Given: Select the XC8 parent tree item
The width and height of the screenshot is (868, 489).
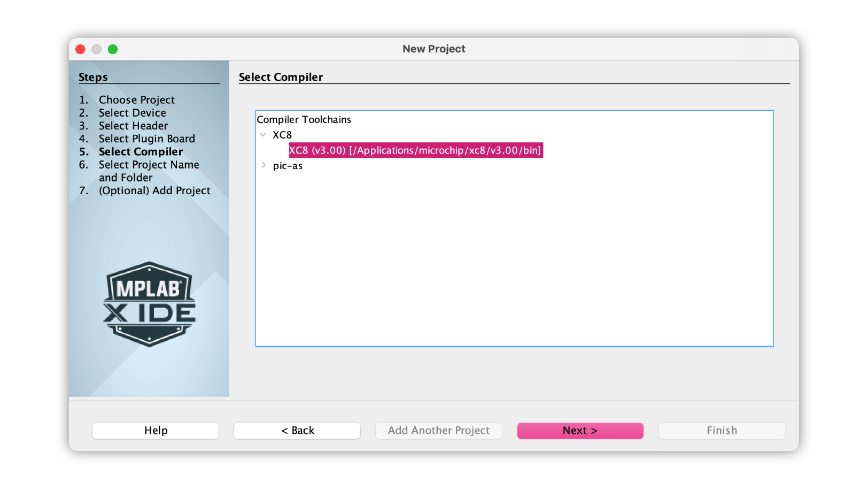Looking at the screenshot, I should 282,135.
